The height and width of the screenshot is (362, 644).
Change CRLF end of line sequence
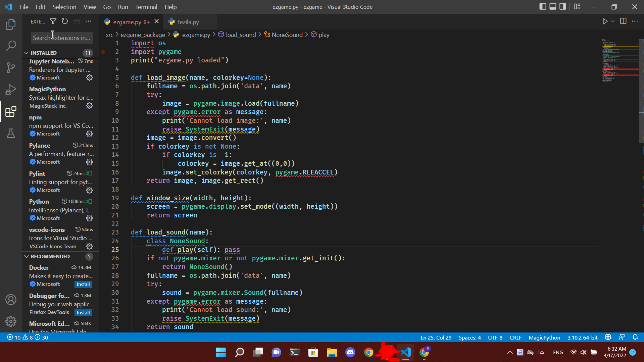point(515,338)
